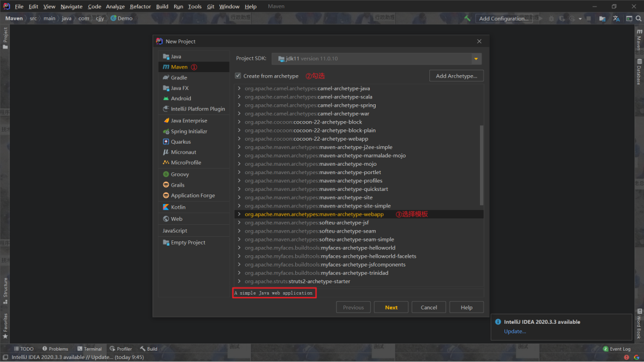Click the Cancel button
This screenshot has width=644, height=362.
[x=428, y=307]
